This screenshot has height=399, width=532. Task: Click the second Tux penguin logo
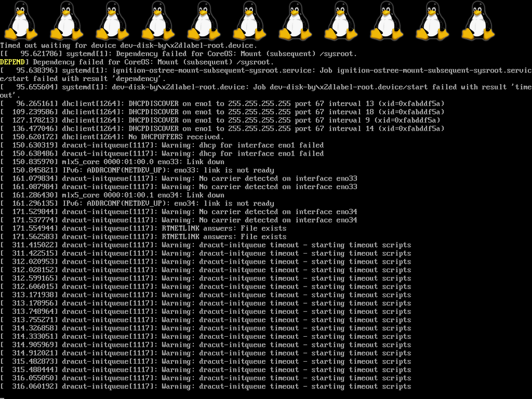66,21
